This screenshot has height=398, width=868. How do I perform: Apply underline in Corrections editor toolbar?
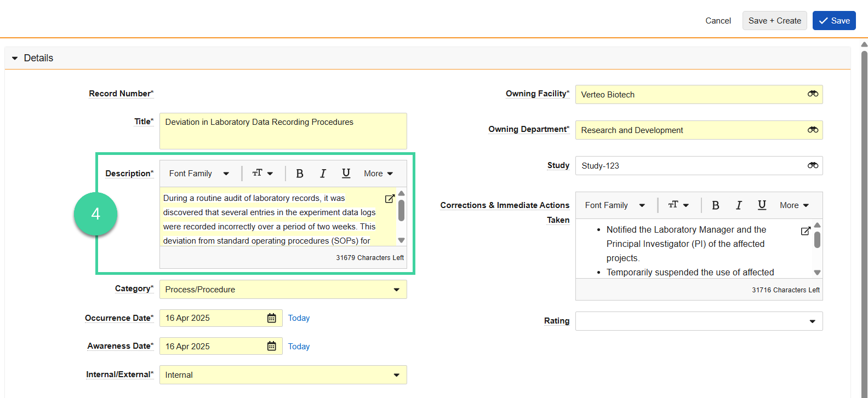762,205
